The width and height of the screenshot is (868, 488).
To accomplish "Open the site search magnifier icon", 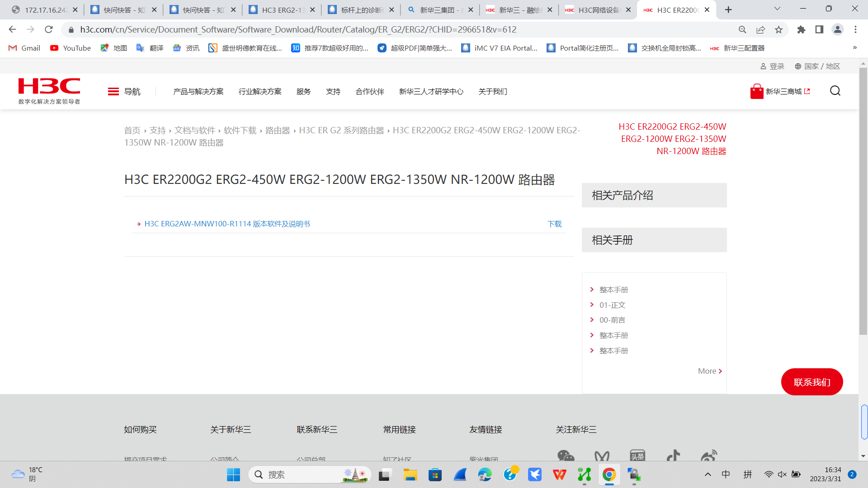I will (x=835, y=91).
